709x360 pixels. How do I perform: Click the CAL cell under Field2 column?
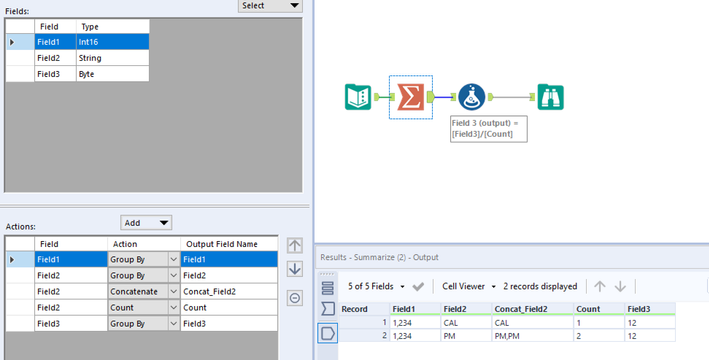[466, 323]
